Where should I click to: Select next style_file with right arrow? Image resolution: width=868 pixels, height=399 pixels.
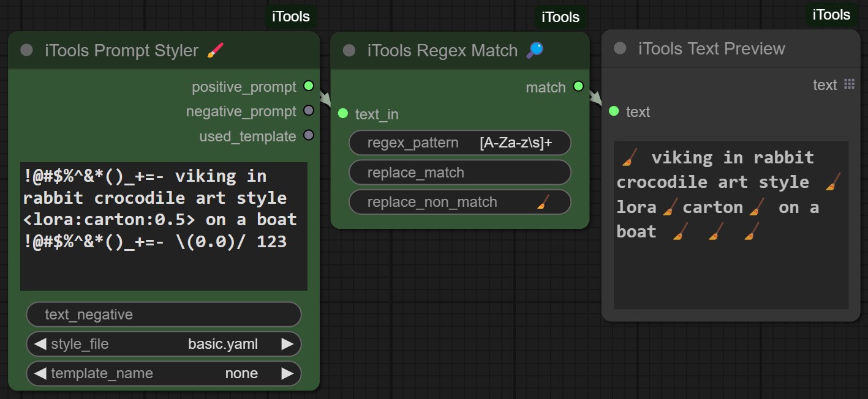pyautogui.click(x=287, y=344)
